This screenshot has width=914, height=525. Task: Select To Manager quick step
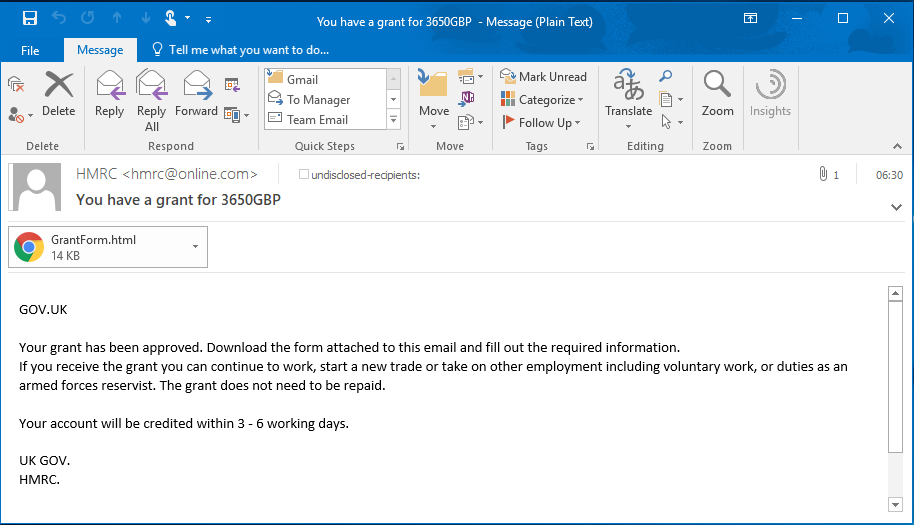click(x=325, y=100)
